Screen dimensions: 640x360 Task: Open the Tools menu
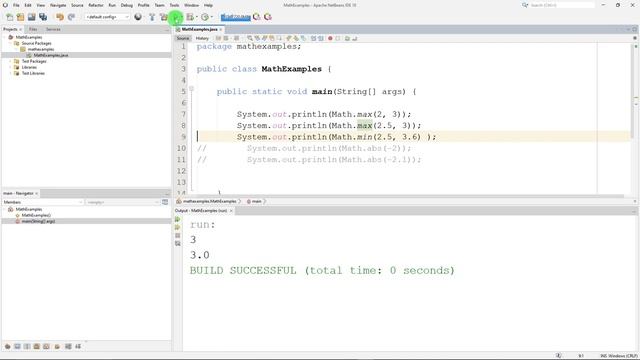point(174,5)
